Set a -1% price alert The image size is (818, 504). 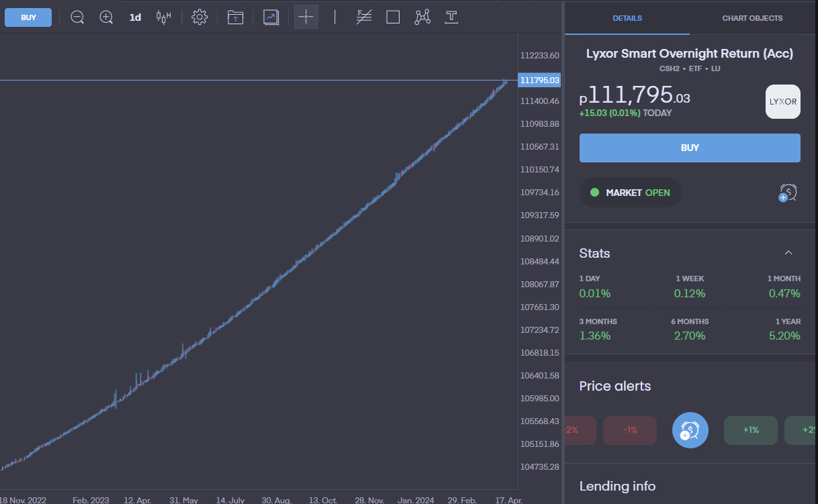[x=629, y=430]
